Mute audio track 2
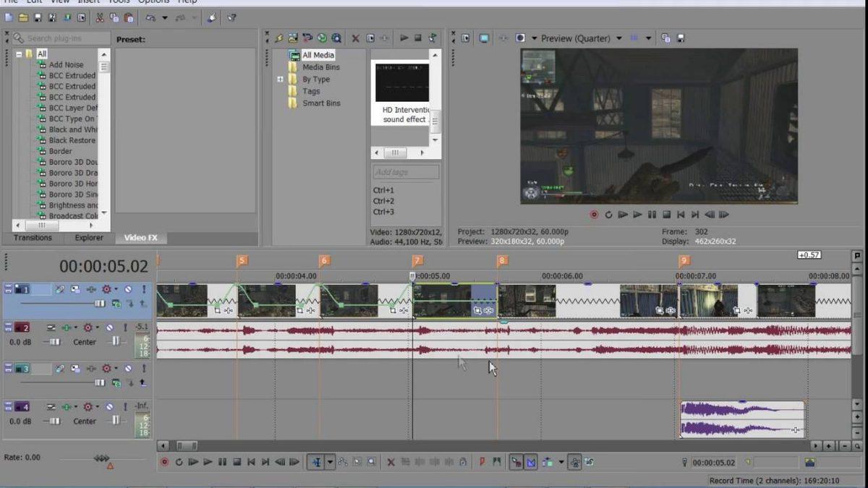 tap(111, 328)
